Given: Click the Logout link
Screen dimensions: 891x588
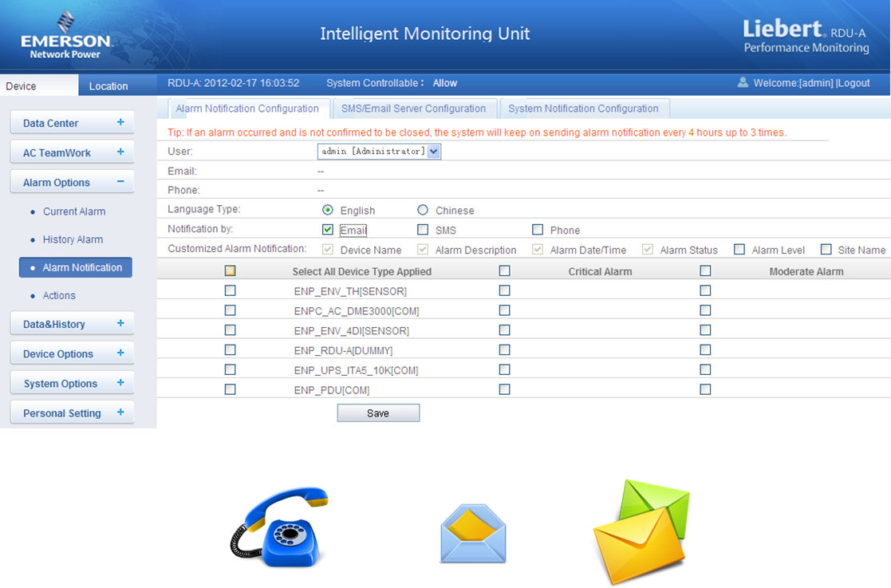Looking at the screenshot, I should 854,83.
